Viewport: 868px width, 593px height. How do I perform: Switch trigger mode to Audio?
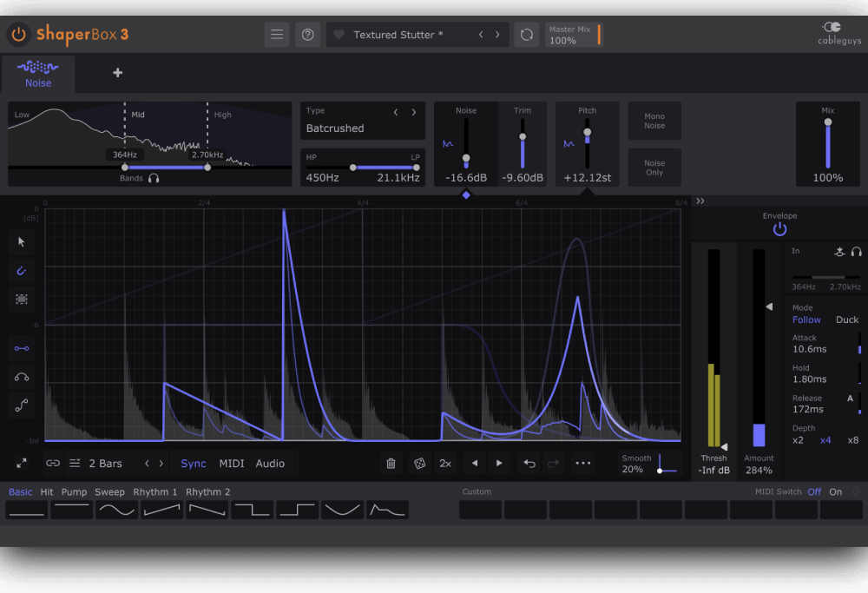click(270, 464)
